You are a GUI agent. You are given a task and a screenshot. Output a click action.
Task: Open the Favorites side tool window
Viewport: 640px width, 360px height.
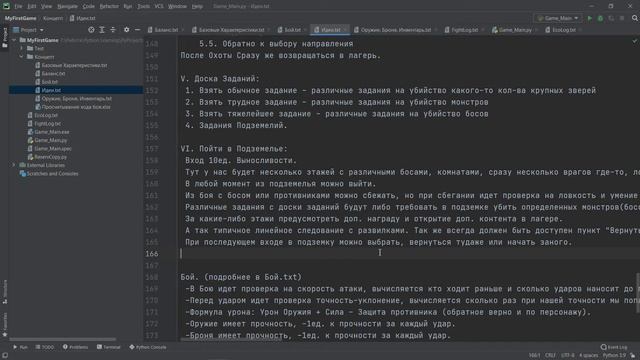(x=5, y=324)
